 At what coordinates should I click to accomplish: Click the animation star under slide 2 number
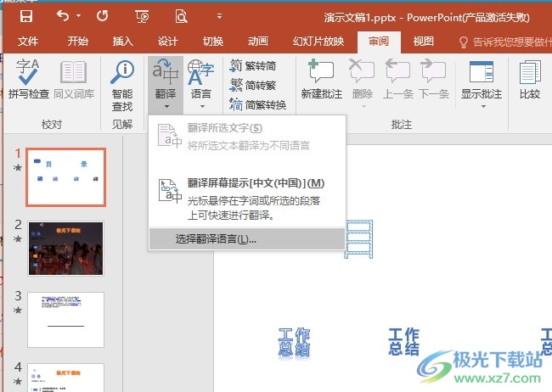(18, 239)
